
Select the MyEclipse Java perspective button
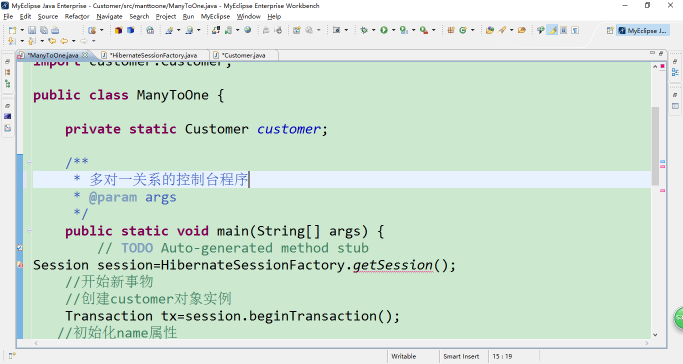pos(643,30)
